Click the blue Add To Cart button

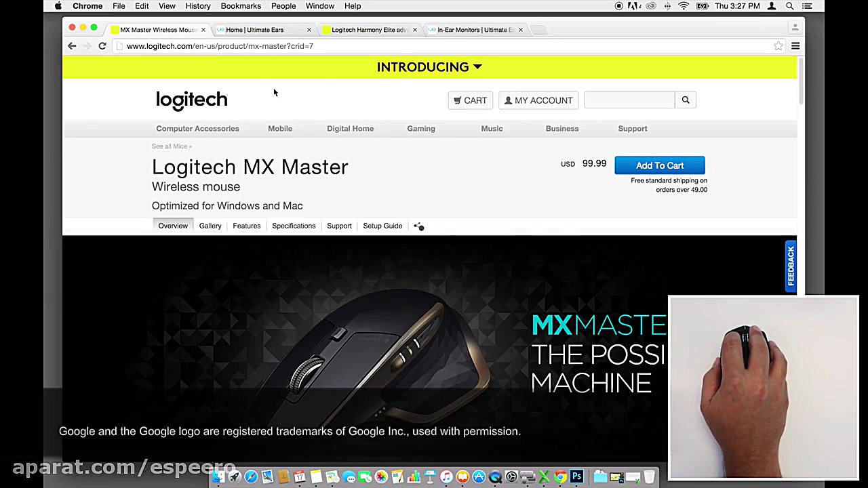pos(660,165)
